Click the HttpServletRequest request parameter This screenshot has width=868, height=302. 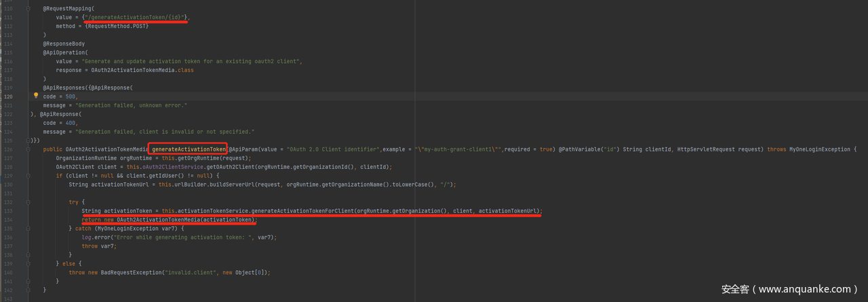point(719,149)
